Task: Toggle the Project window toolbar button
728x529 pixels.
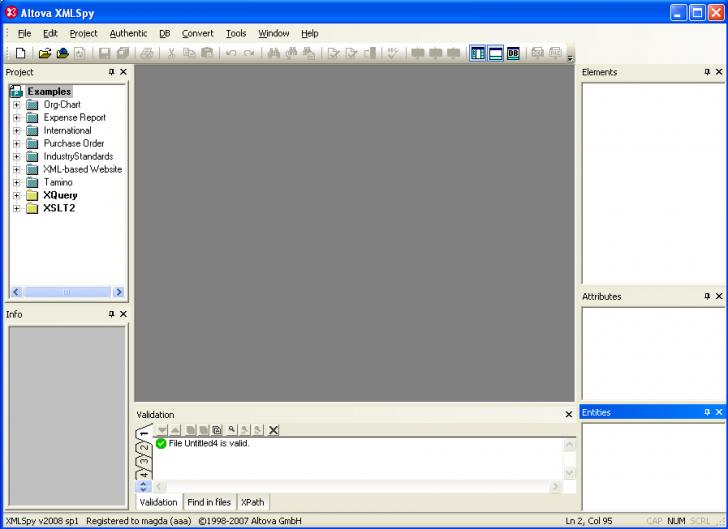Action: tap(478, 53)
